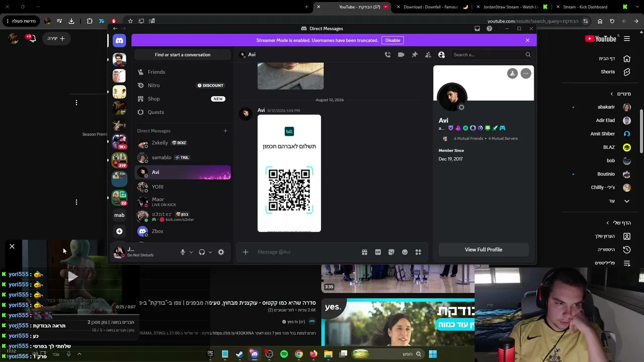Click the Discord search field
Screen dimensions: 644x362
491,55
